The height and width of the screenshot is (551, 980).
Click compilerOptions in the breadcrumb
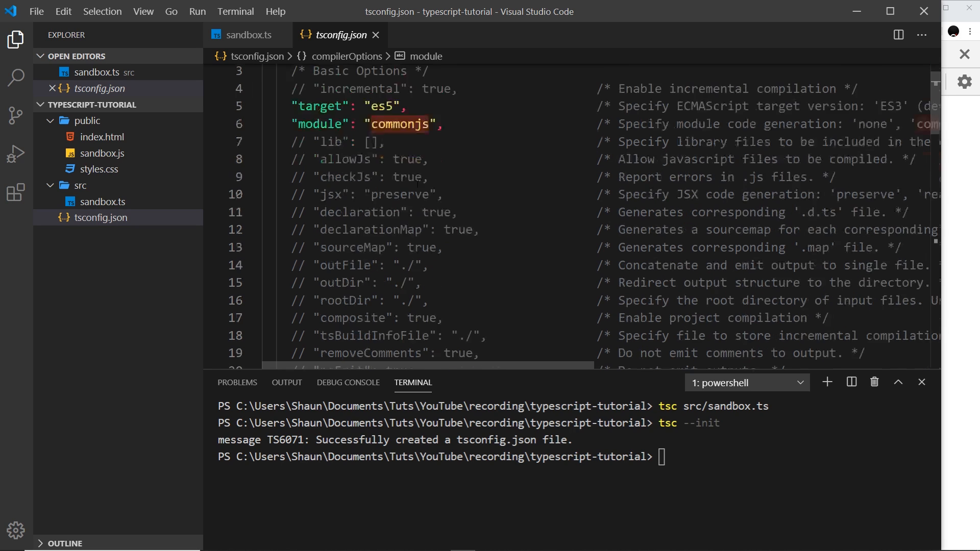[x=347, y=56]
